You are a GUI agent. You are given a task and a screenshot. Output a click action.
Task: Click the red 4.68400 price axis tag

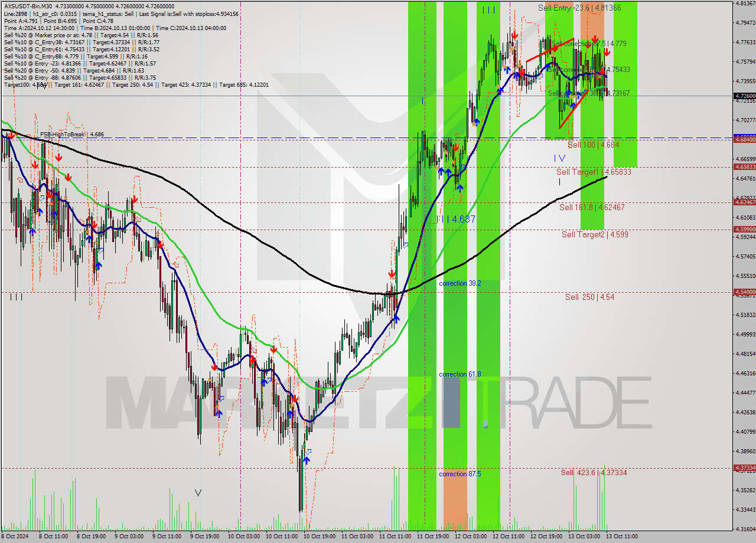point(744,139)
